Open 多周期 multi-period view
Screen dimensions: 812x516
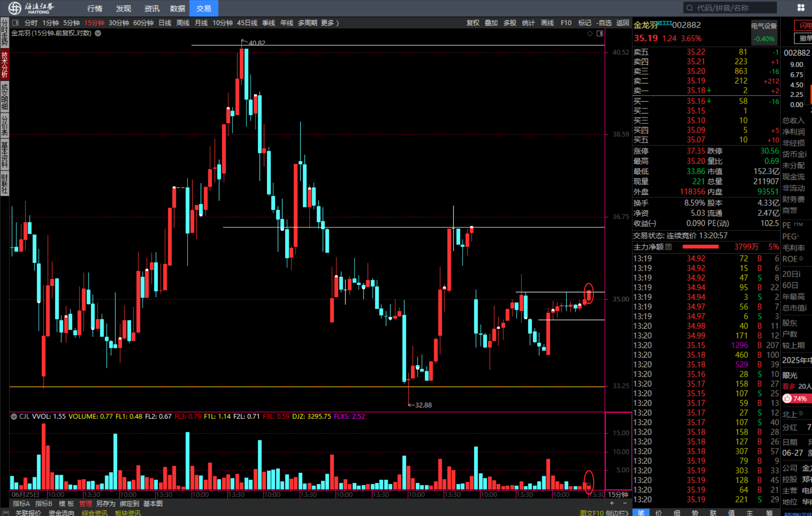click(x=307, y=23)
